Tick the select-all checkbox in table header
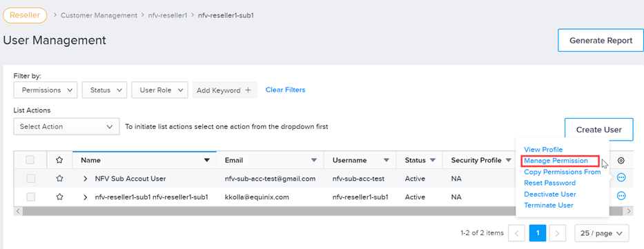The width and height of the screenshot is (644, 249). tap(30, 160)
